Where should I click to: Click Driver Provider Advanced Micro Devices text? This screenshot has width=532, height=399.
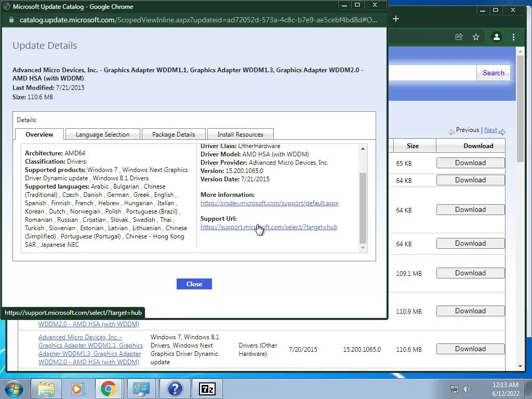coord(264,163)
